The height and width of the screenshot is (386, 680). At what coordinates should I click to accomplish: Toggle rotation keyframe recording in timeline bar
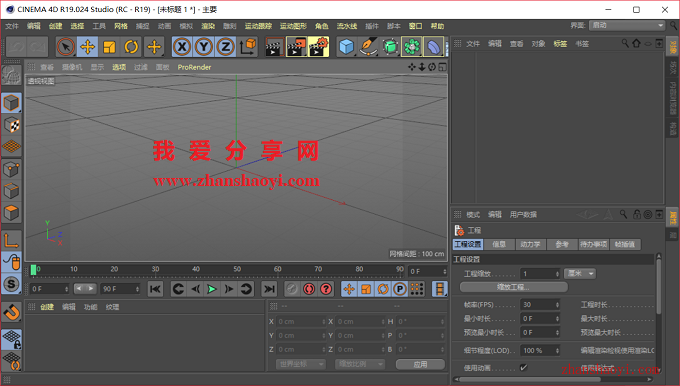[383, 289]
